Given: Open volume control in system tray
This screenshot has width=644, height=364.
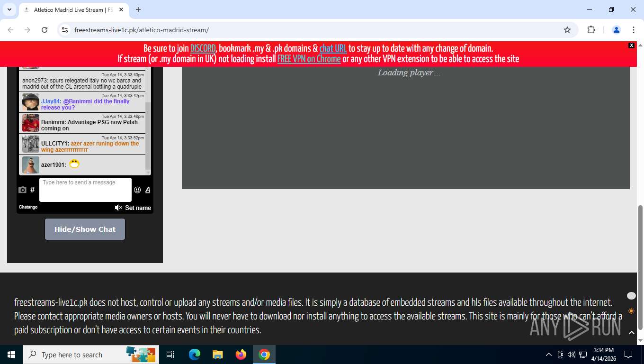Looking at the screenshot, I should (x=572, y=355).
